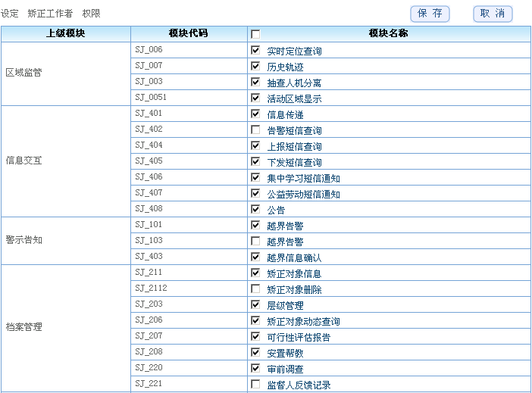Click the 矫正工作者 breadcrumb text
This screenshot has height=393, width=532.
(50, 14)
